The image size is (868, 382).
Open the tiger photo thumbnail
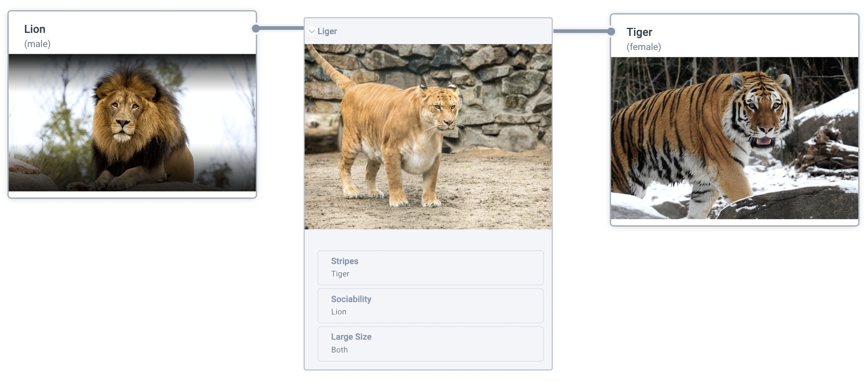tap(734, 138)
